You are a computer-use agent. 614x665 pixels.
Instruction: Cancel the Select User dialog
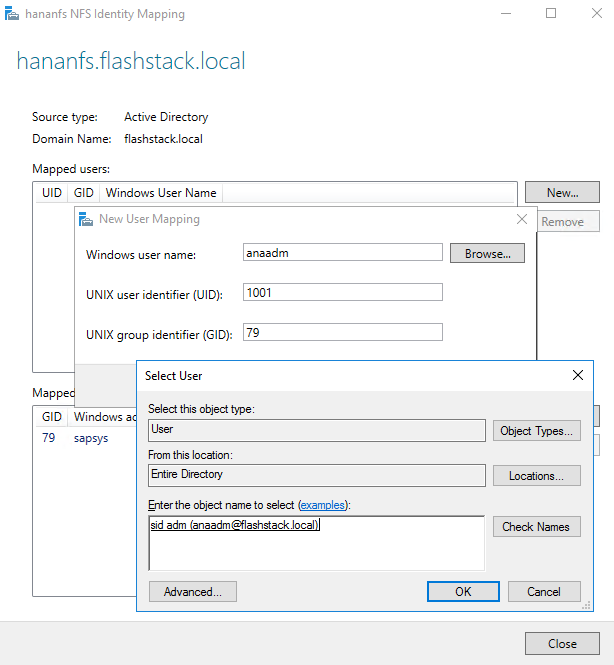[544, 592]
